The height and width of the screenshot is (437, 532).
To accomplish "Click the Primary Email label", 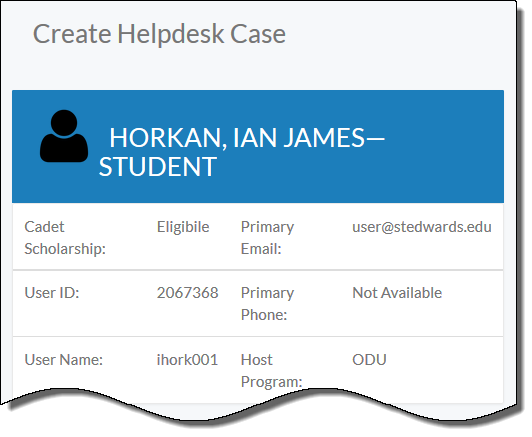I will (x=267, y=238).
